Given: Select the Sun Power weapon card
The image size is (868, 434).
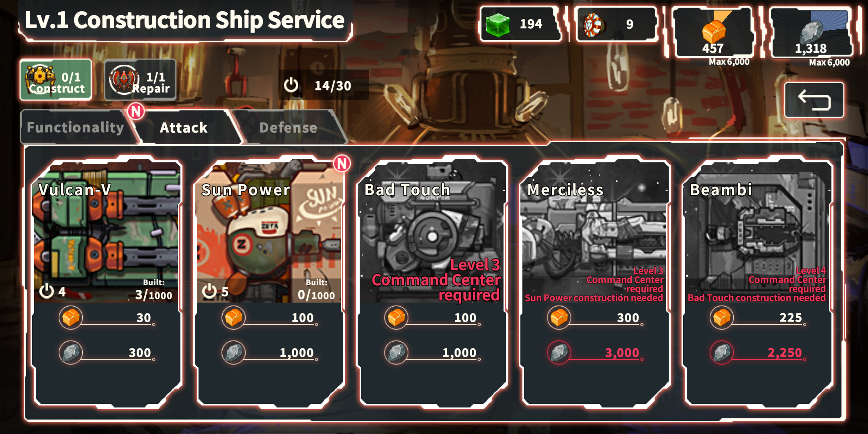Looking at the screenshot, I should (270, 283).
